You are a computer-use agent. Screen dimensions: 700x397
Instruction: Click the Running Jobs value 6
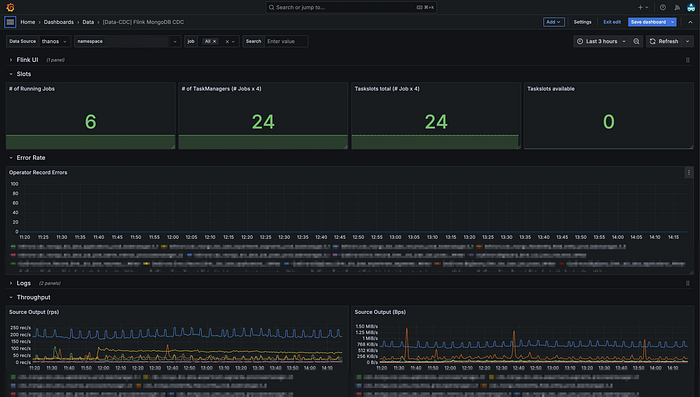(x=91, y=121)
